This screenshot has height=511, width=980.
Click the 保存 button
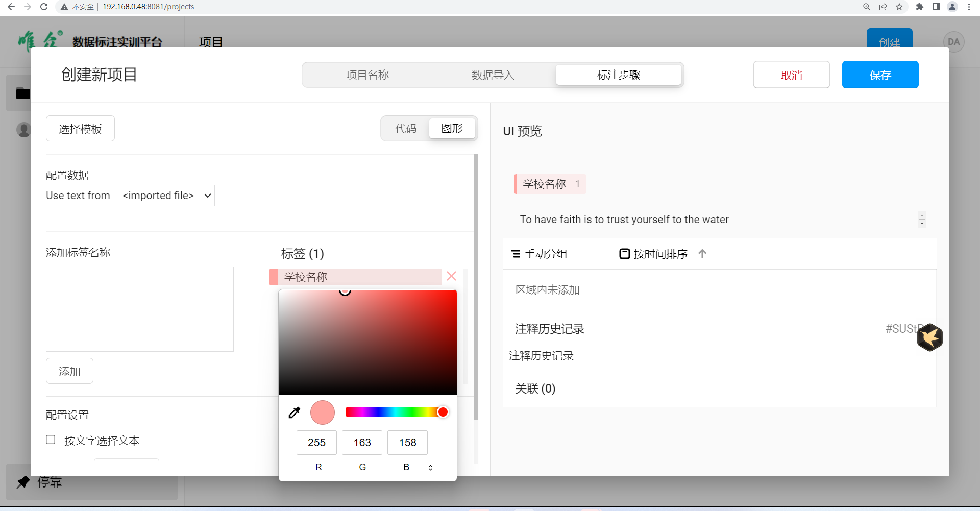(880, 75)
